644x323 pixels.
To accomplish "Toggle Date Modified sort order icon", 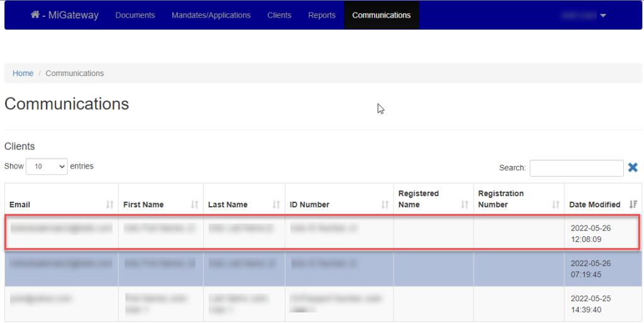I will pyautogui.click(x=633, y=204).
